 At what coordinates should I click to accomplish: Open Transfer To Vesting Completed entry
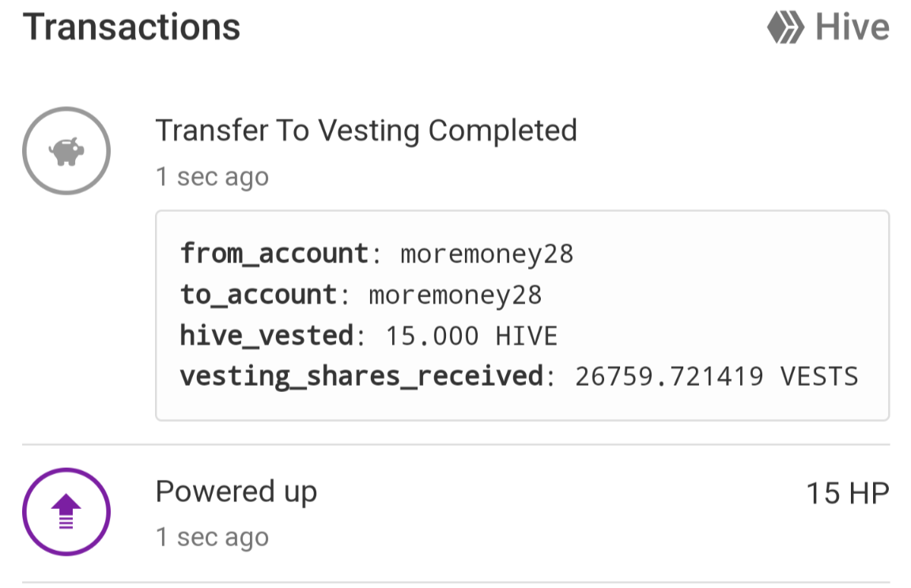tap(366, 130)
